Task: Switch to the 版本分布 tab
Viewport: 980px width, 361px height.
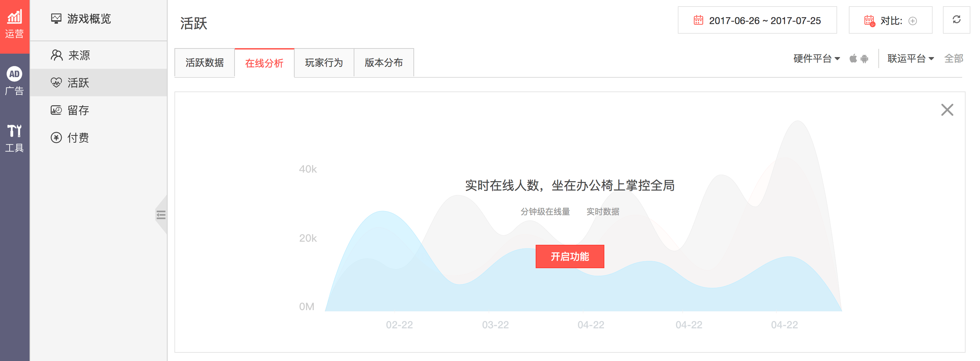Action: 384,63
